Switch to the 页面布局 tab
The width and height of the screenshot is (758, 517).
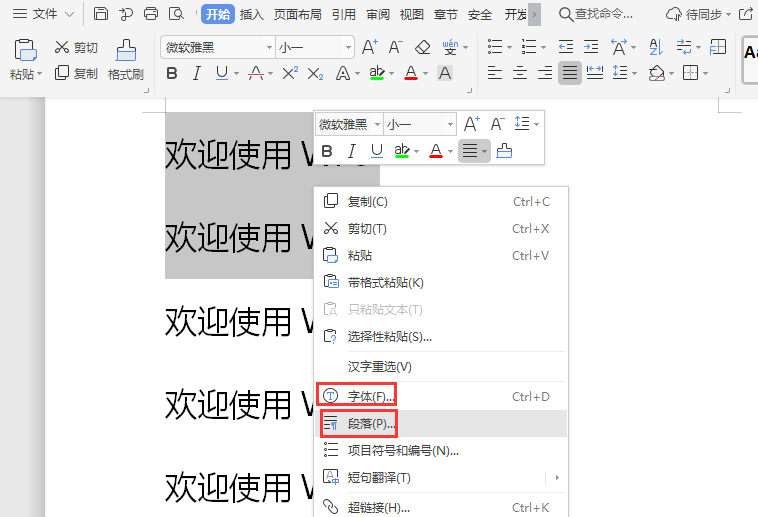click(x=297, y=15)
